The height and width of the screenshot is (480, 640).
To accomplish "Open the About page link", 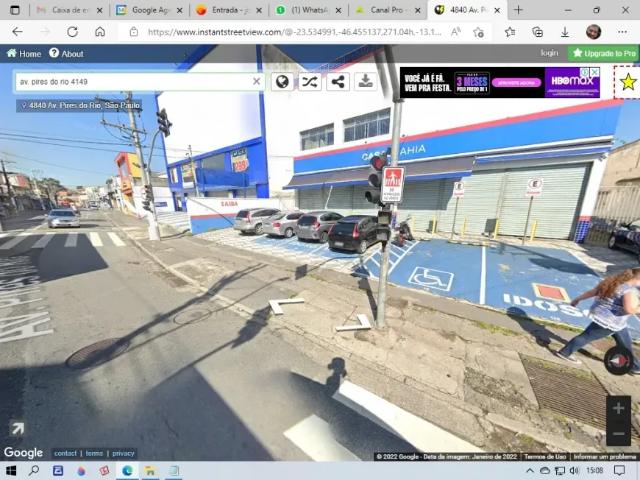I will point(66,53).
